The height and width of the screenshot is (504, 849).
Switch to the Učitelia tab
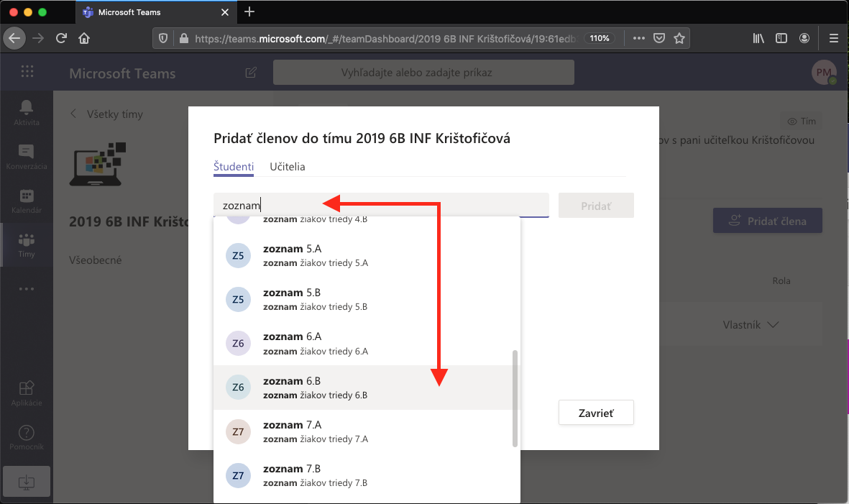[x=288, y=167]
